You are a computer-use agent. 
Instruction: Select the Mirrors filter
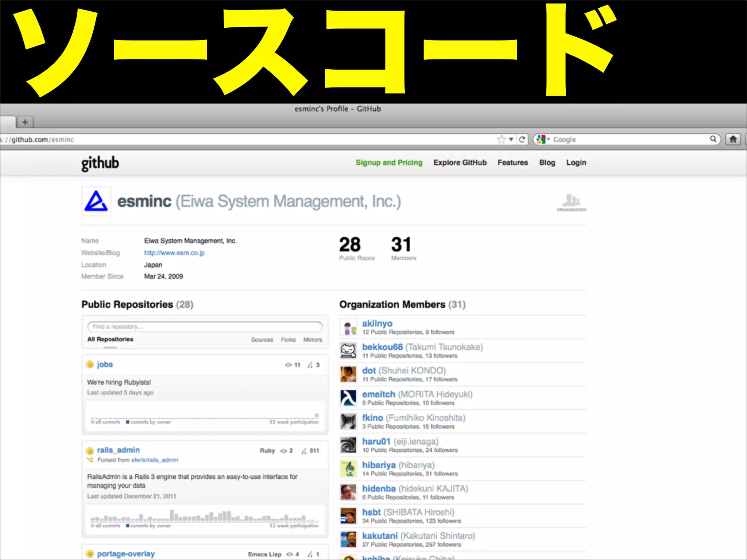pyautogui.click(x=313, y=340)
